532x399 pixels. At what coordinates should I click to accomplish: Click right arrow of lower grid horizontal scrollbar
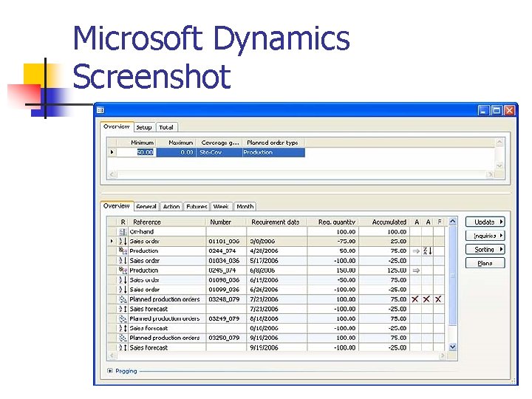442,356
